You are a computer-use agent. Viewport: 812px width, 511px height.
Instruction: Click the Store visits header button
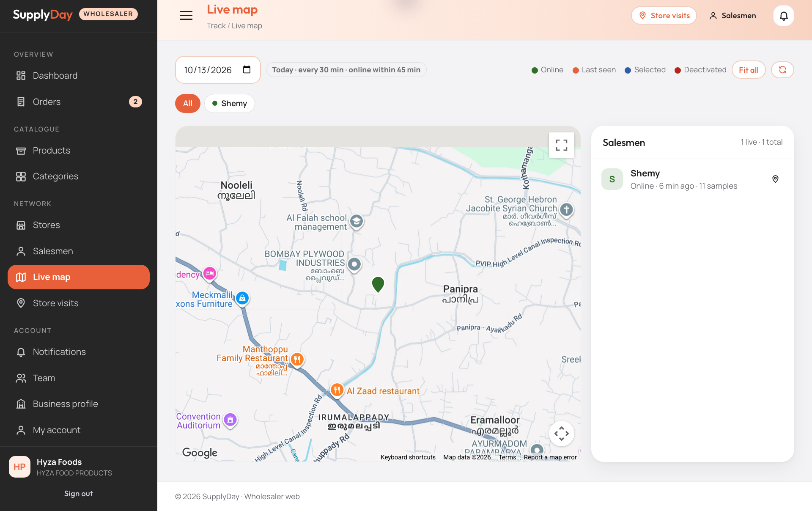coord(664,16)
